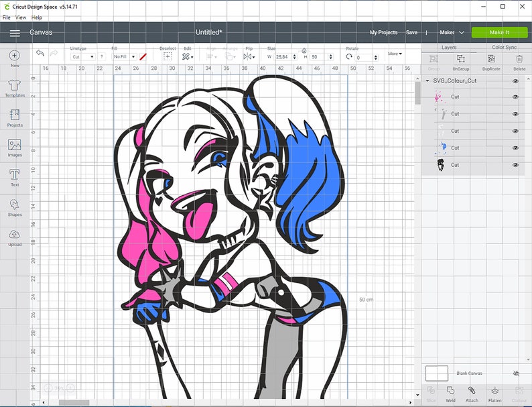The height and width of the screenshot is (407, 532).
Task: Click the width size input field
Action: click(283, 57)
